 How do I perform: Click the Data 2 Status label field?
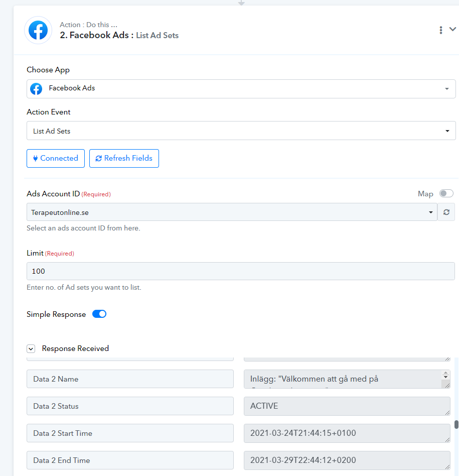point(130,406)
